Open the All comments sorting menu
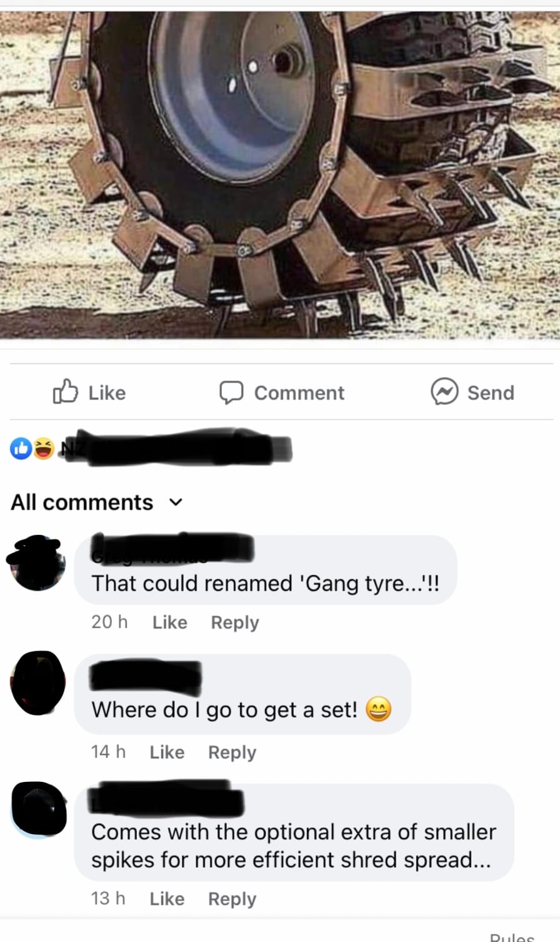Viewport: 560px width, 942px height. 97,502
